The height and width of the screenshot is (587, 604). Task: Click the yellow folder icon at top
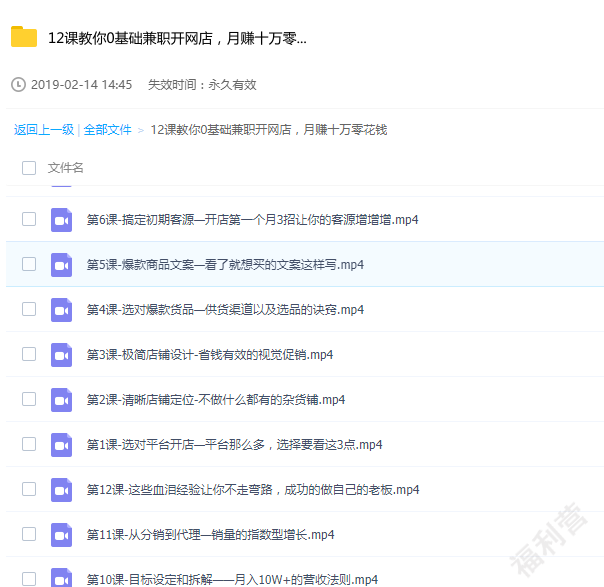[24, 37]
